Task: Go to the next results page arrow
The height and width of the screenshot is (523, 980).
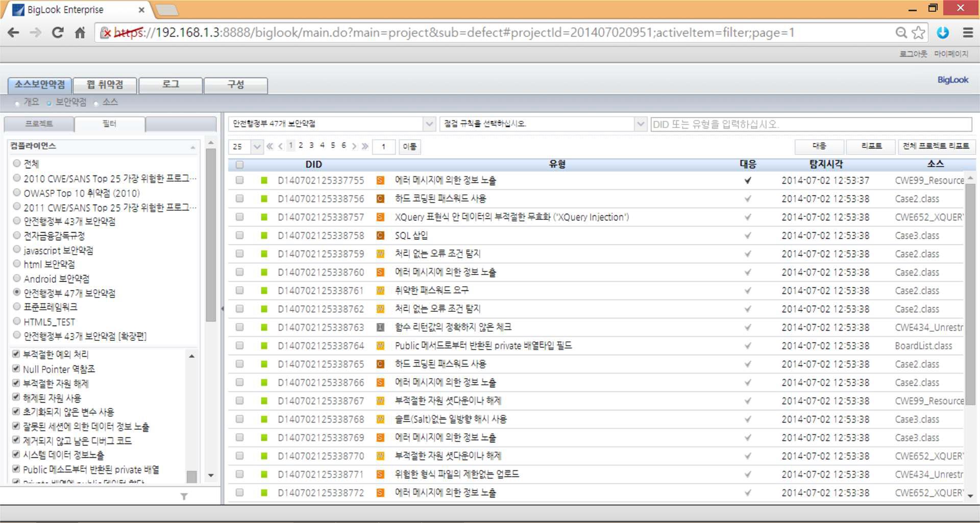Action: point(354,146)
